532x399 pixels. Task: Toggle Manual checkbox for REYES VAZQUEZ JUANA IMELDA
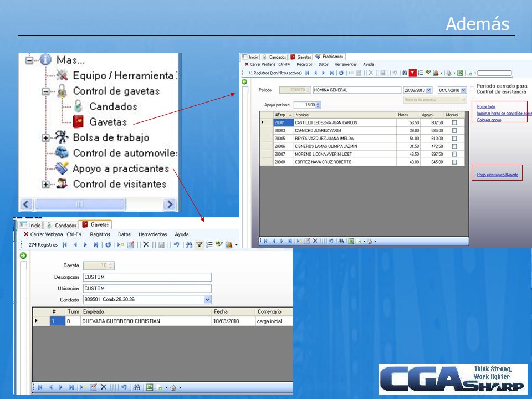tap(454, 139)
